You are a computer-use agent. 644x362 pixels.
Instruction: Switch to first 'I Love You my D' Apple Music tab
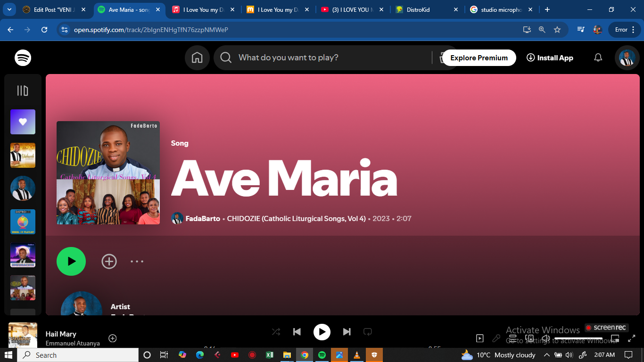pos(203,9)
